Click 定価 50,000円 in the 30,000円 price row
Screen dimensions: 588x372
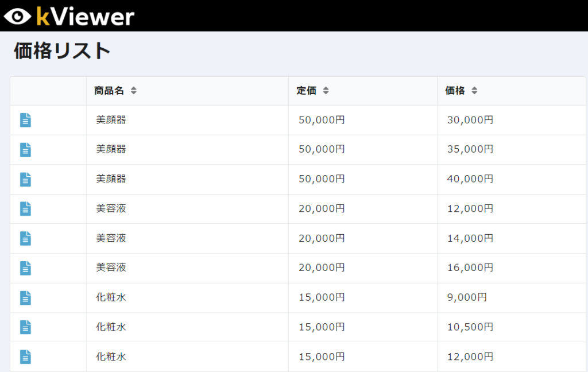tap(322, 120)
